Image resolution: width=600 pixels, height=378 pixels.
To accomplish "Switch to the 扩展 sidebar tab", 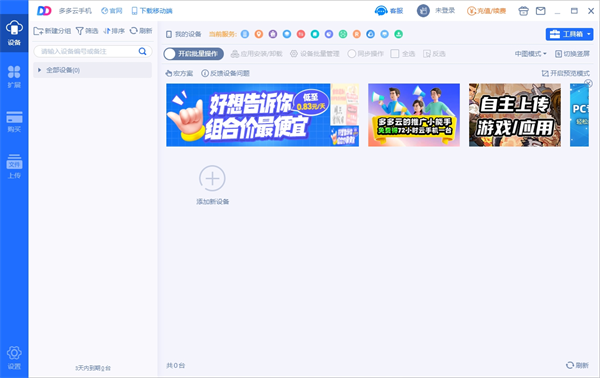I will click(x=14, y=77).
